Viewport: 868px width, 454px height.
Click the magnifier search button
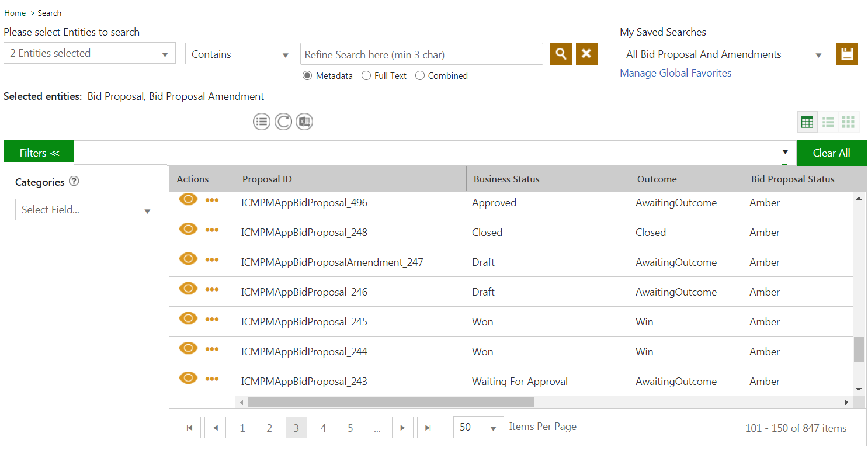point(561,54)
